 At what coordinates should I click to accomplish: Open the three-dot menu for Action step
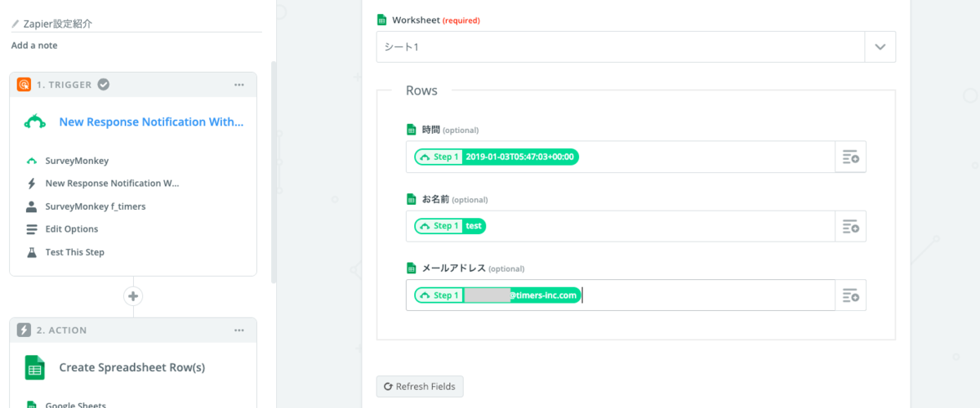(239, 330)
